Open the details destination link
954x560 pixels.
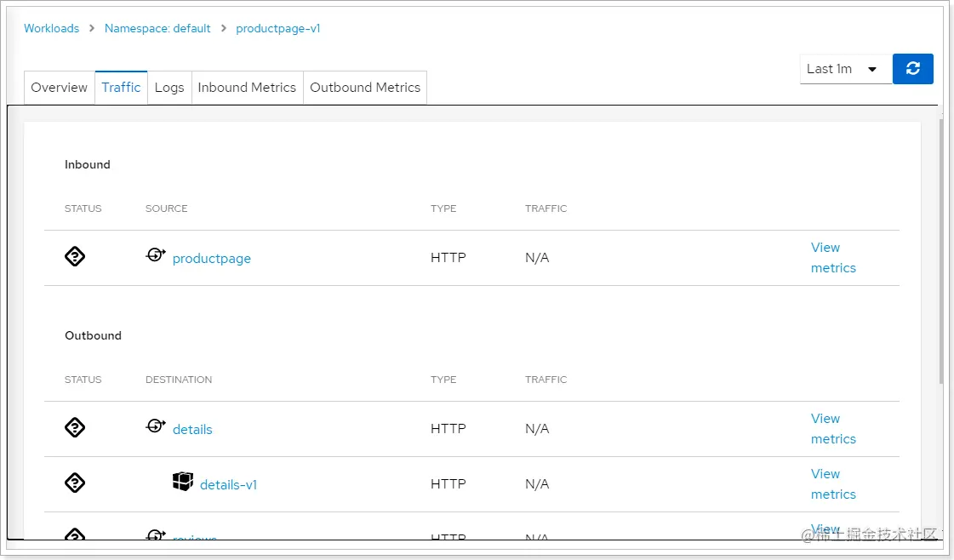(x=192, y=429)
